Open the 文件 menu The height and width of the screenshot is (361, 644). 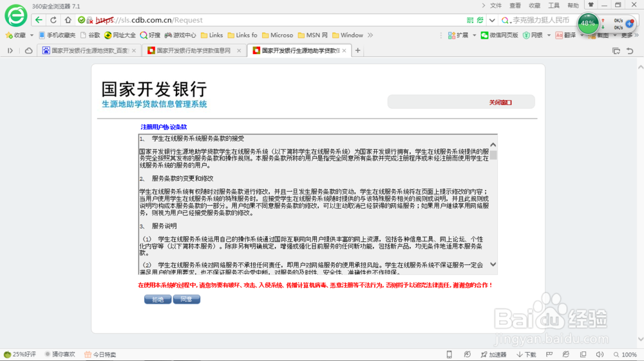coord(496,5)
